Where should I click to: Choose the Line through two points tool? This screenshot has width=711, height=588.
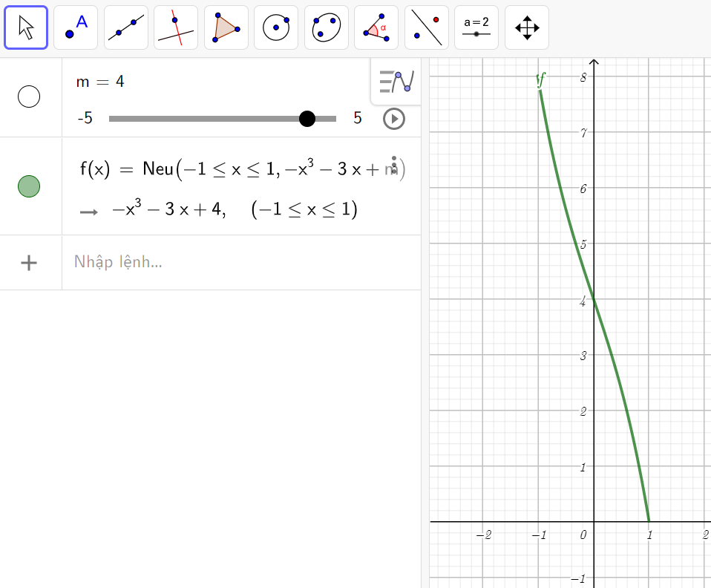(x=126, y=27)
